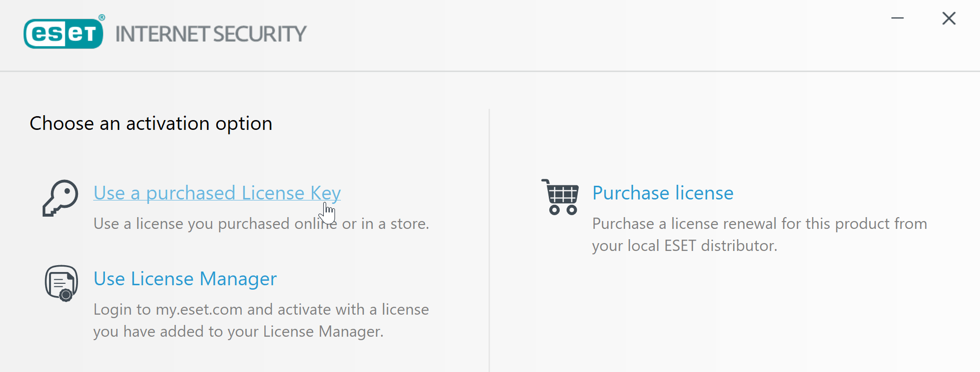This screenshot has width=980, height=372.
Task: Click the registered trademark symbol beside ESET logo
Action: coord(102,18)
